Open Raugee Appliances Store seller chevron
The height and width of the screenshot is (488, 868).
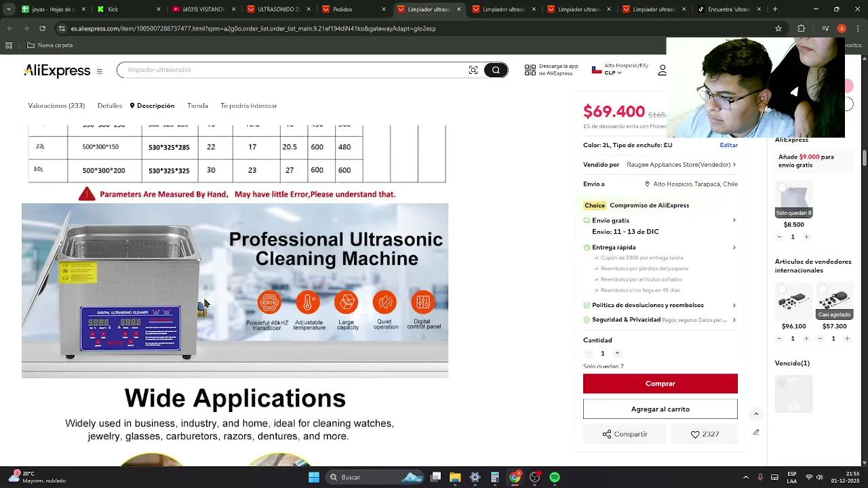[x=734, y=165]
